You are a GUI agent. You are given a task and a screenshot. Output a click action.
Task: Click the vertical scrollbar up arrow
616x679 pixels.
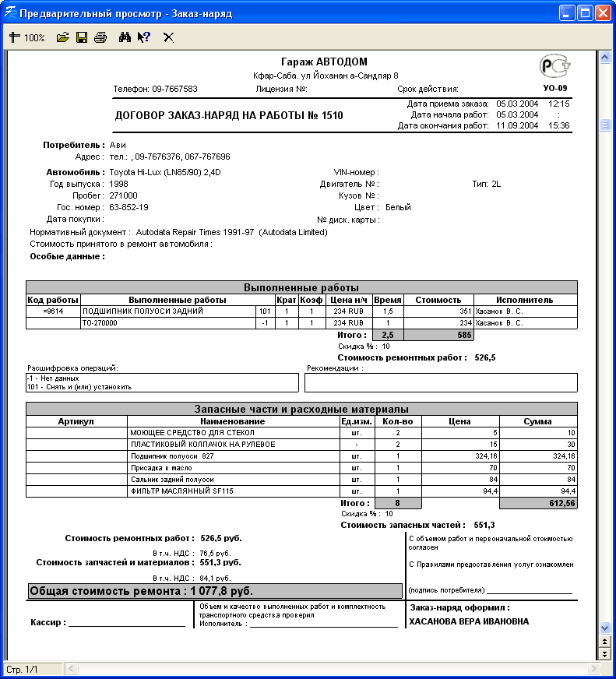pyautogui.click(x=604, y=58)
